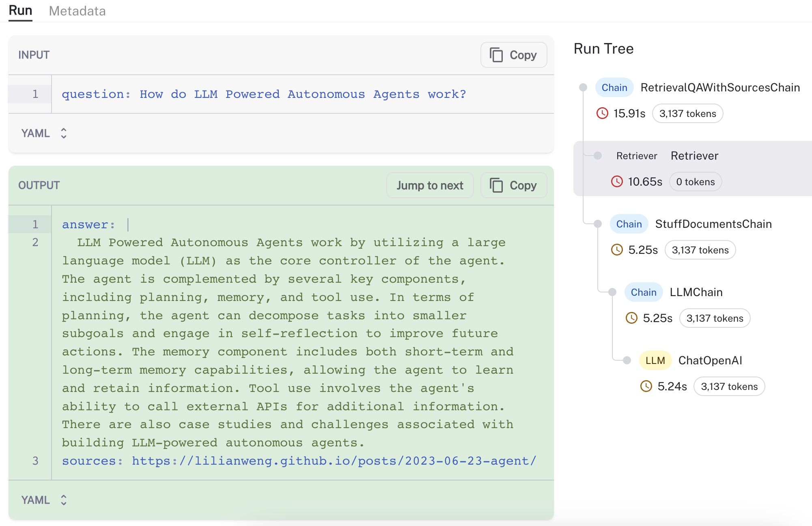
Task: Open the YAML format selector under INPUT
Action: click(x=44, y=133)
